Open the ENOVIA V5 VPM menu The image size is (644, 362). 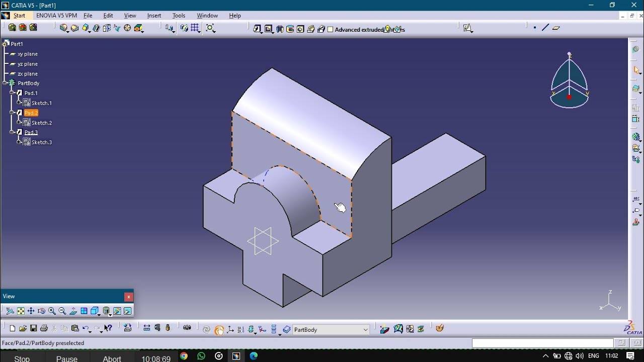pos(56,16)
